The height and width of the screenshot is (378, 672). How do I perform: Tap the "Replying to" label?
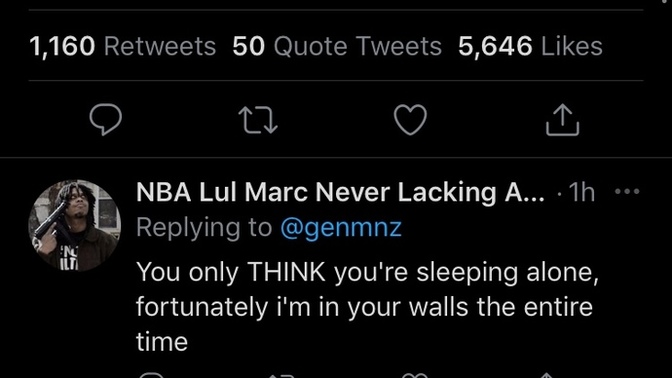pyautogui.click(x=204, y=227)
